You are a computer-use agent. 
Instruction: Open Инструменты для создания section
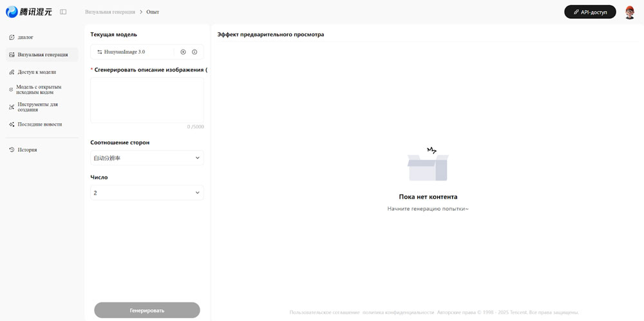(37, 107)
